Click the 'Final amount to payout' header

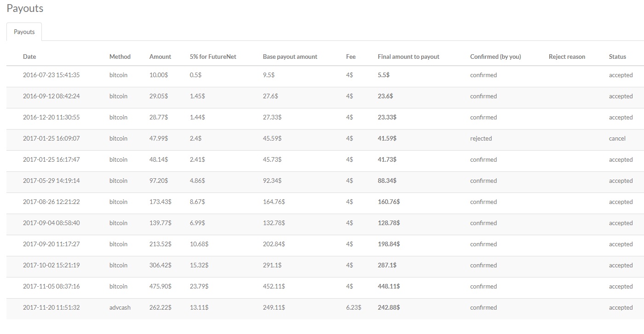pos(408,57)
